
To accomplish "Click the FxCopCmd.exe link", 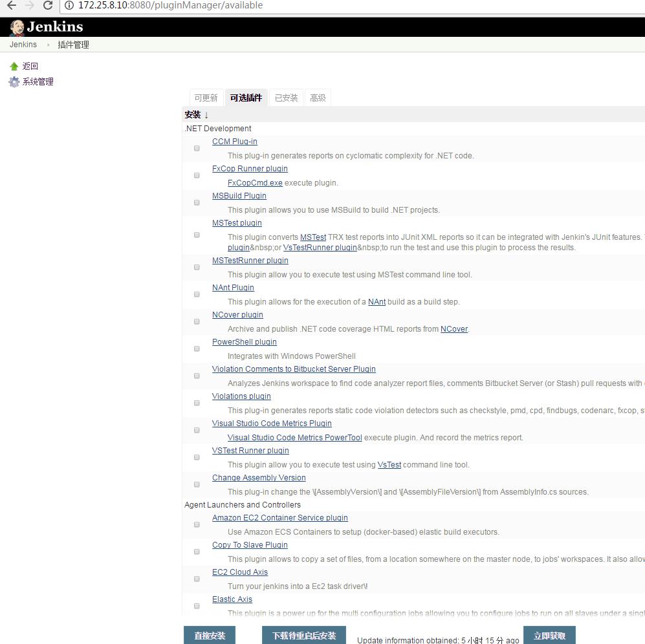I will coord(255,183).
